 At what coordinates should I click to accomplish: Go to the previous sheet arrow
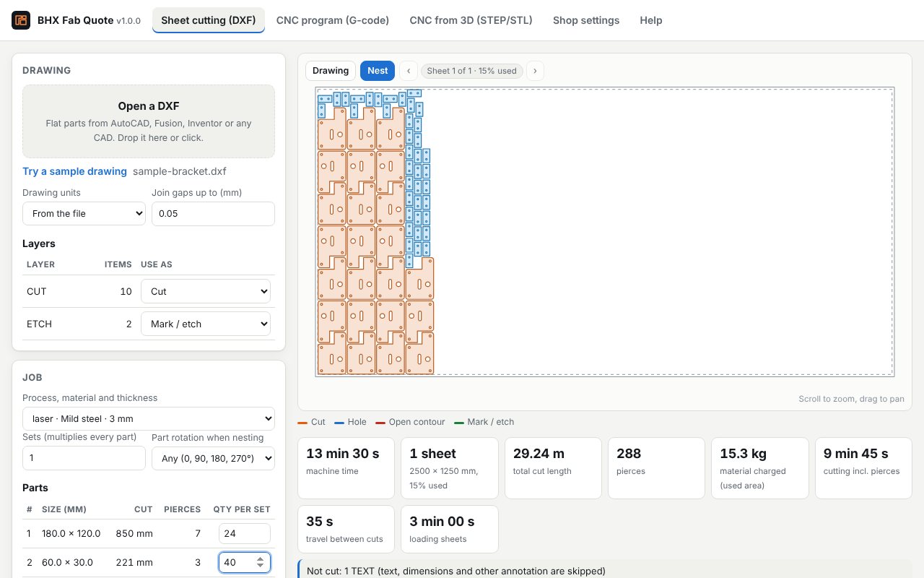[x=409, y=71]
